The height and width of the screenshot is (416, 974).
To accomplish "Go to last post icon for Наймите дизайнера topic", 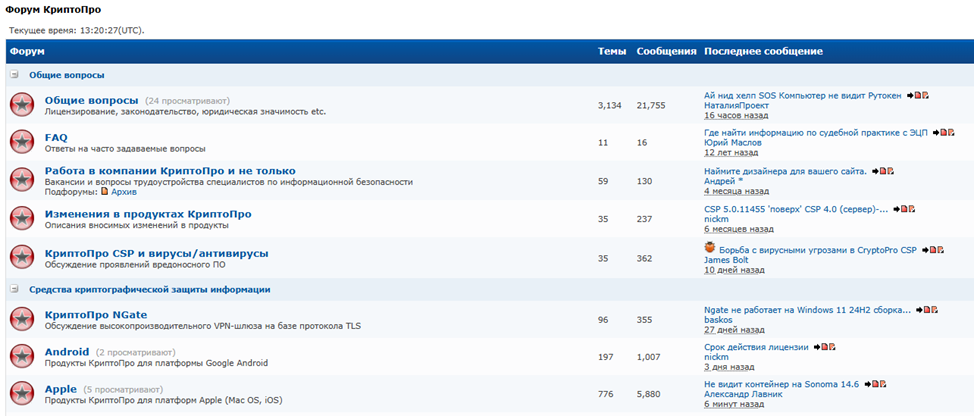I will click(x=878, y=171).
